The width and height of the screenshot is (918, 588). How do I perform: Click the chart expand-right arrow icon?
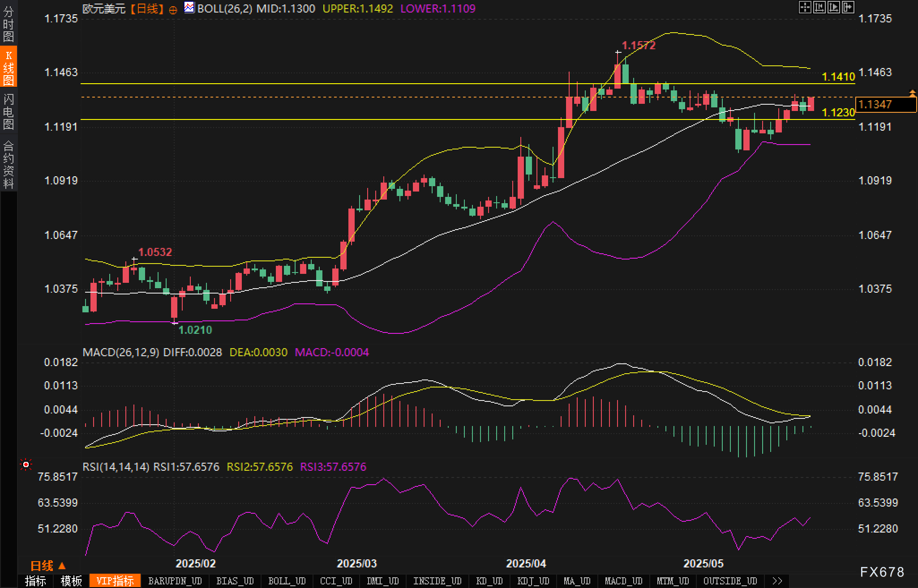tap(848, 7)
